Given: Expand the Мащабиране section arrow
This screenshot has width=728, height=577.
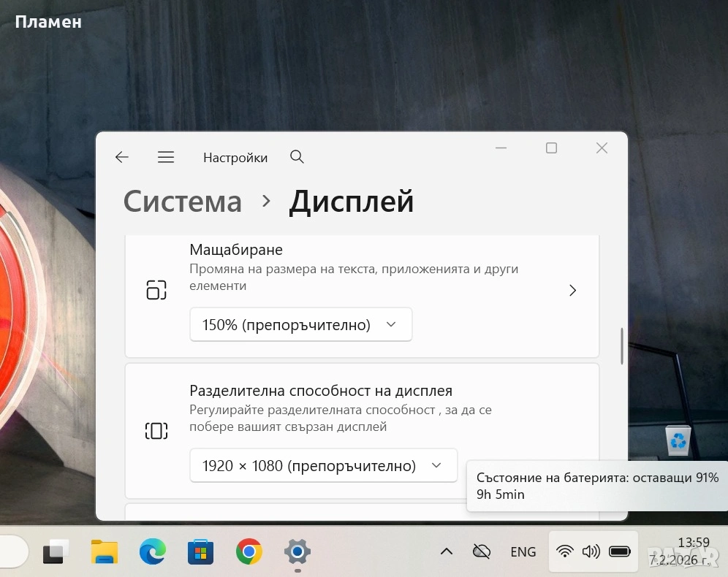Looking at the screenshot, I should [572, 291].
